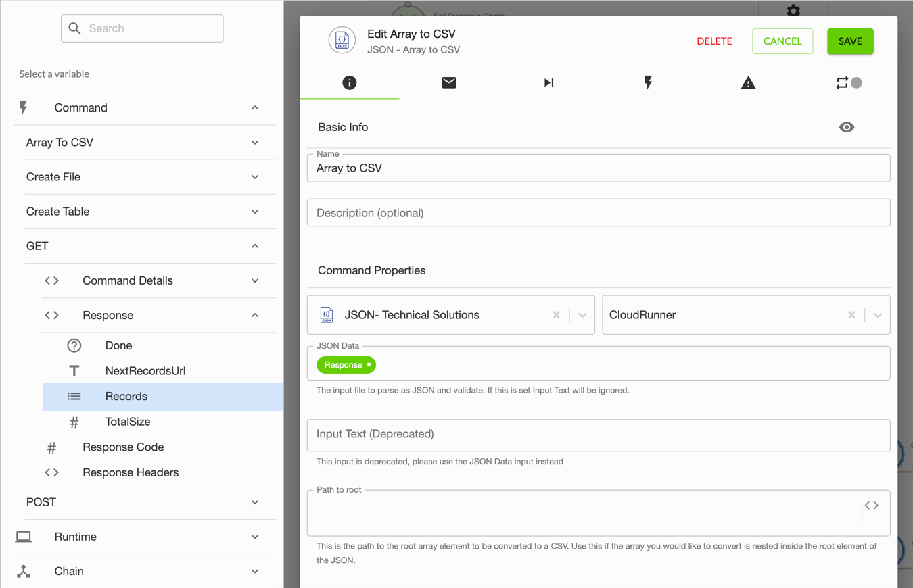This screenshot has width=913, height=588.
Task: Click the green Response variable chip
Action: point(346,365)
